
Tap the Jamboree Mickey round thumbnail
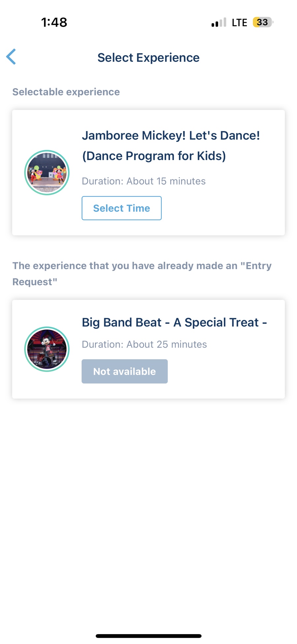[47, 173]
